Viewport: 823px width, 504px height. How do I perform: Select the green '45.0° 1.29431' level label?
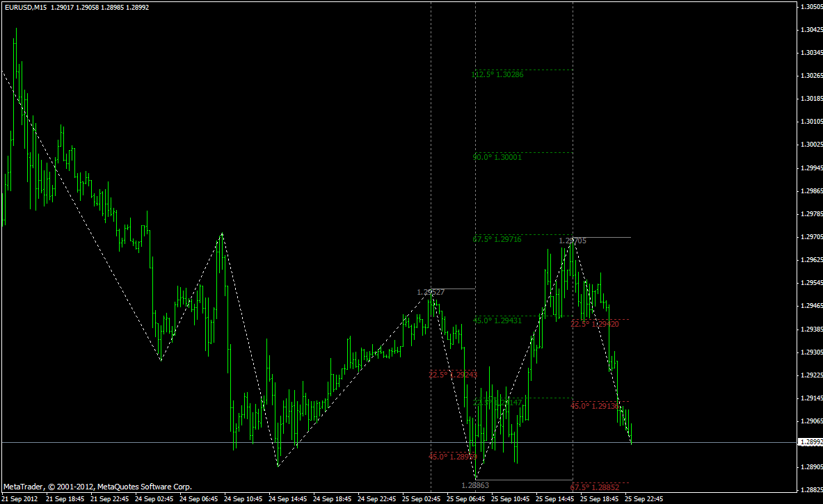497,320
